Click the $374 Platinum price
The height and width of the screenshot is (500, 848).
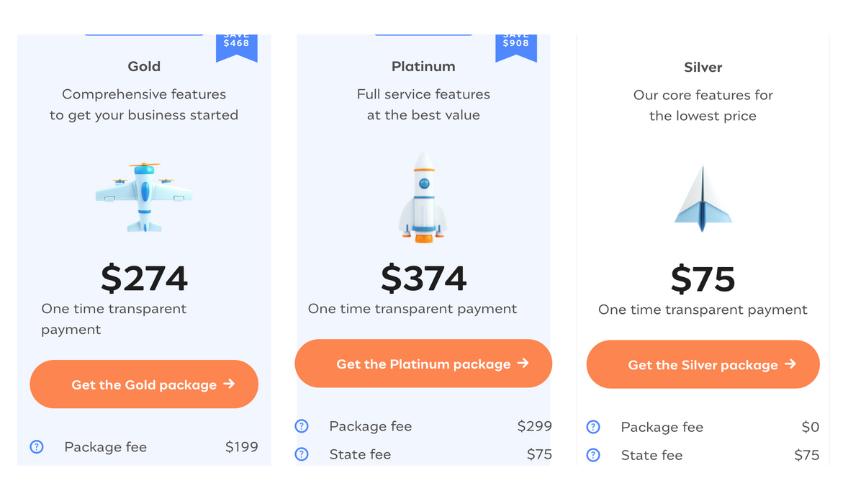click(x=423, y=278)
